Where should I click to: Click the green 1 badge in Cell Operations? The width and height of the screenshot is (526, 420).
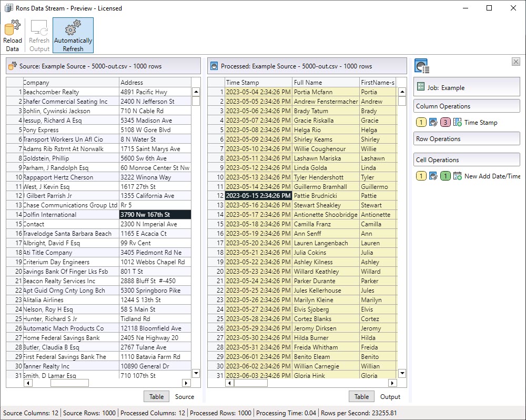coord(445,176)
